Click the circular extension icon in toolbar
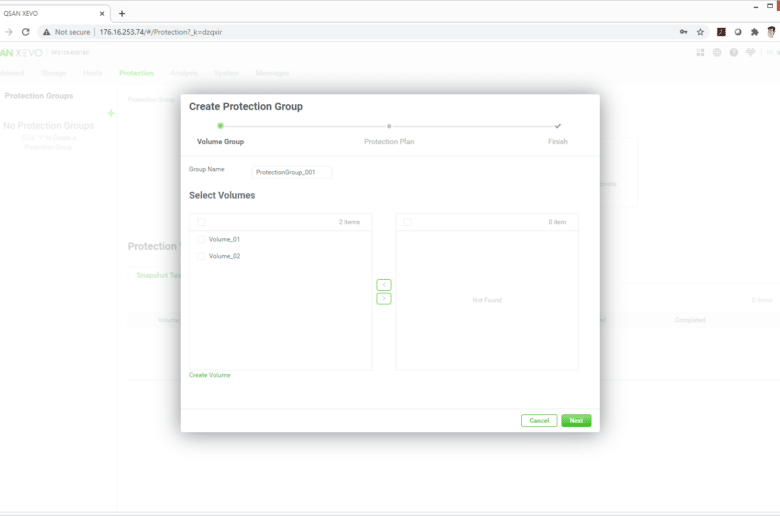 [738, 32]
